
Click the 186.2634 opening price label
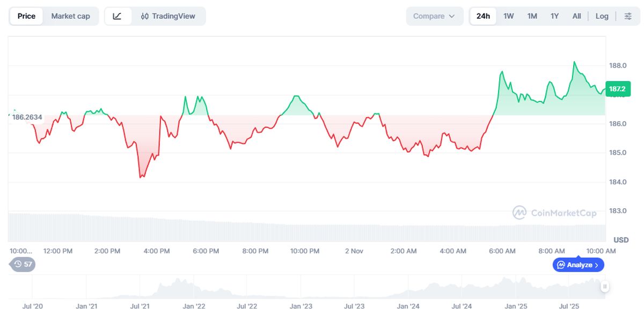tap(27, 117)
